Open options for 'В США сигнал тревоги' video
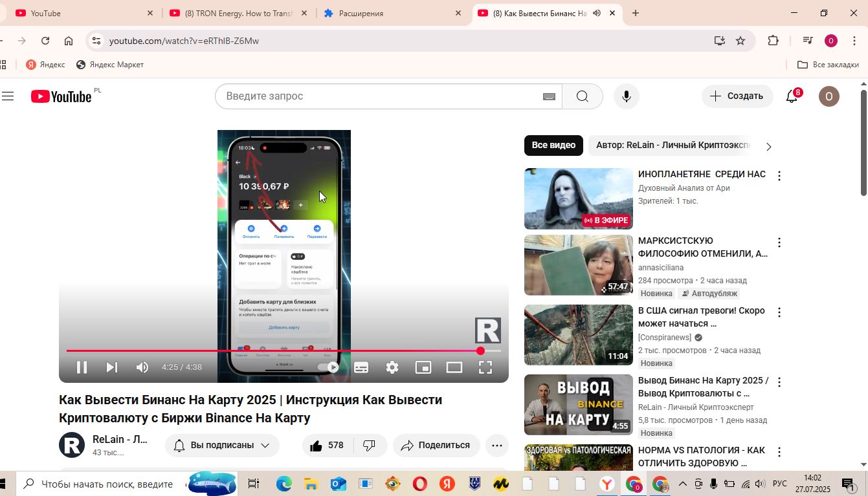Screen dimensions: 868x496 (779, 312)
